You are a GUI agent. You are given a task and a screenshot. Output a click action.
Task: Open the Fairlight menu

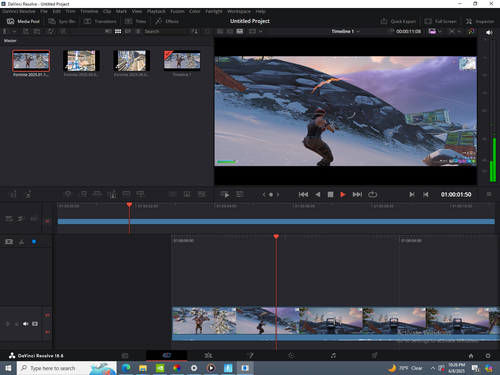(x=214, y=11)
